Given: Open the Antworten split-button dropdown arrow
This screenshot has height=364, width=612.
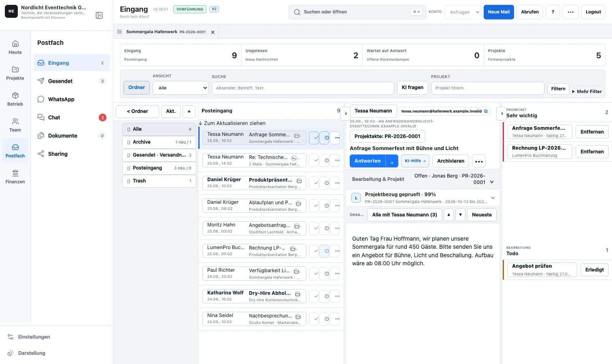Looking at the screenshot, I should (x=392, y=161).
